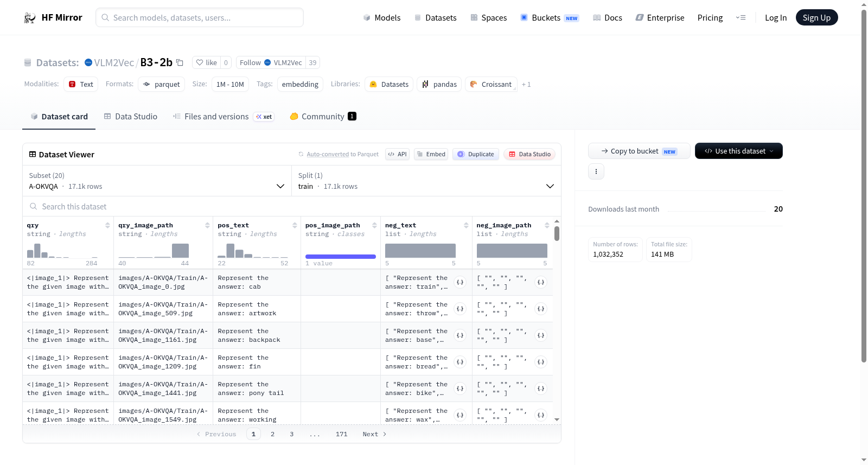Open the Community tab
The width and height of the screenshot is (868, 465).
point(323,117)
